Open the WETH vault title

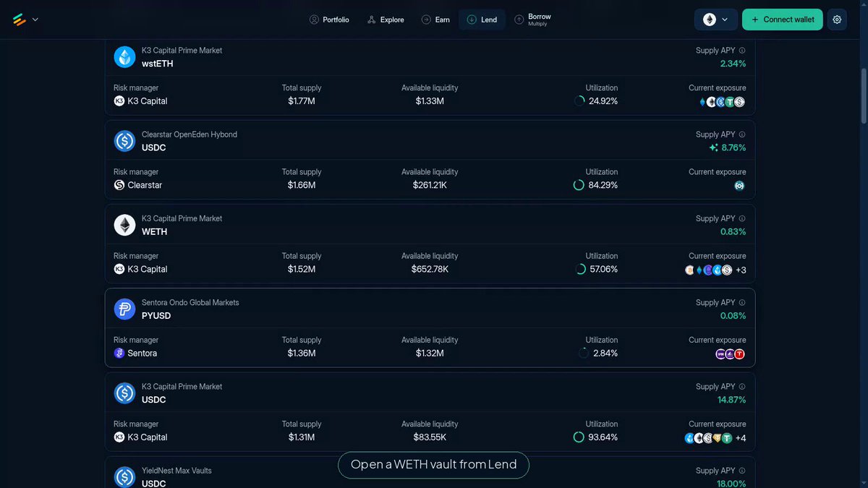tap(155, 231)
